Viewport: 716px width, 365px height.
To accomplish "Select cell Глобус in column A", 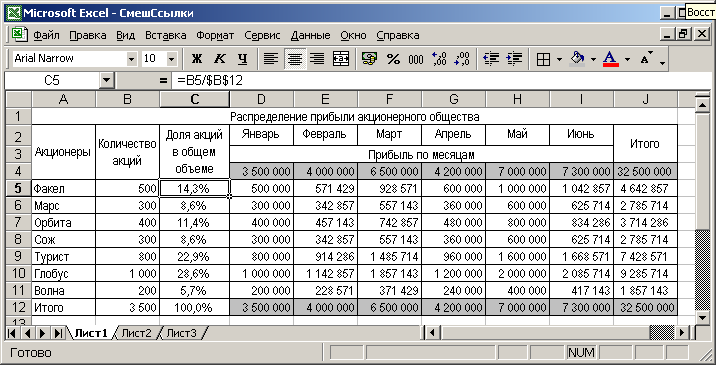I will (63, 274).
